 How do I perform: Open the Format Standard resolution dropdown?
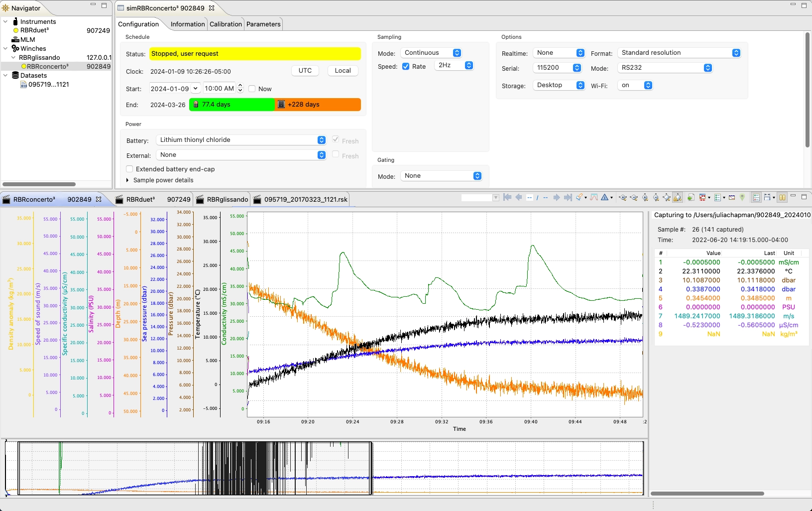click(679, 53)
